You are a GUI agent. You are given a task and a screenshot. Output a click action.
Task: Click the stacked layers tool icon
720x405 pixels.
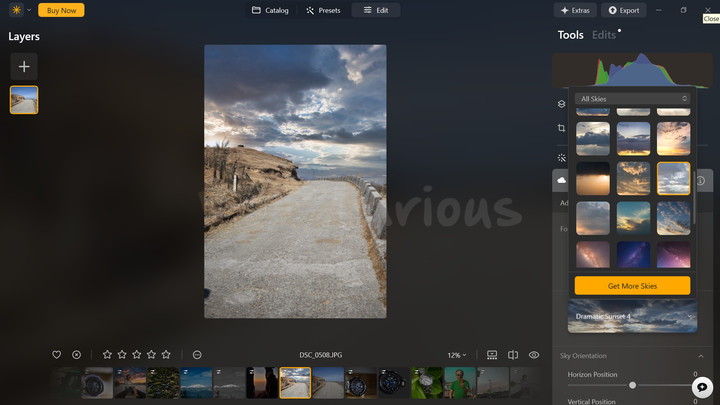(562, 104)
